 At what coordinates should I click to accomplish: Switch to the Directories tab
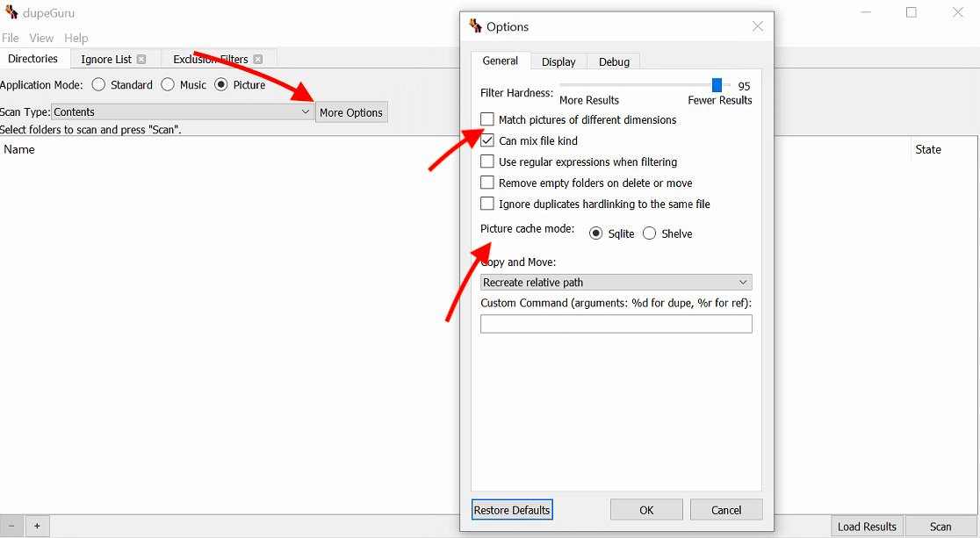[x=33, y=59]
